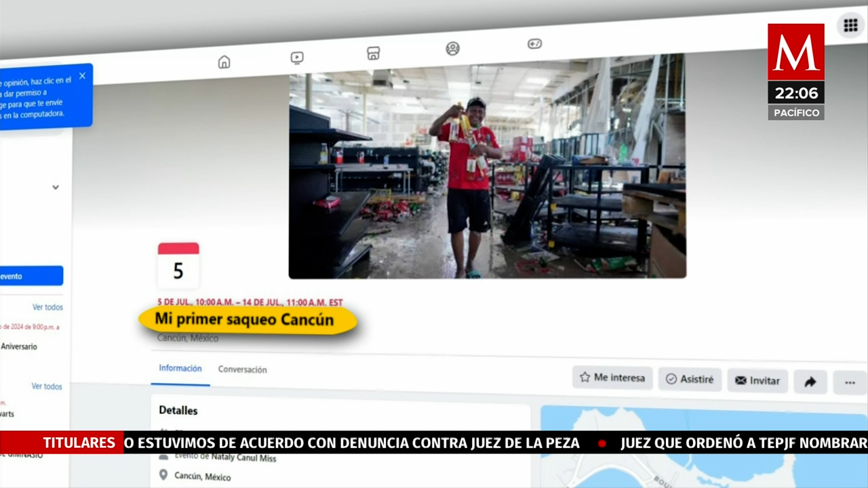Image resolution: width=868 pixels, height=488 pixels.
Task: Click the first Ver todos link
Action: tap(47, 307)
